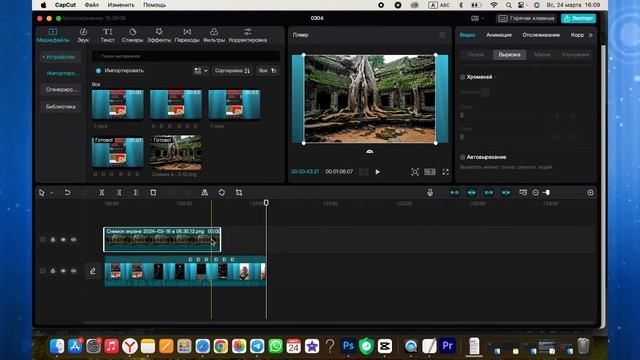Click the undo arrow in timeline toolbar
Image resolution: width=640 pixels, height=360 pixels.
[x=67, y=193]
